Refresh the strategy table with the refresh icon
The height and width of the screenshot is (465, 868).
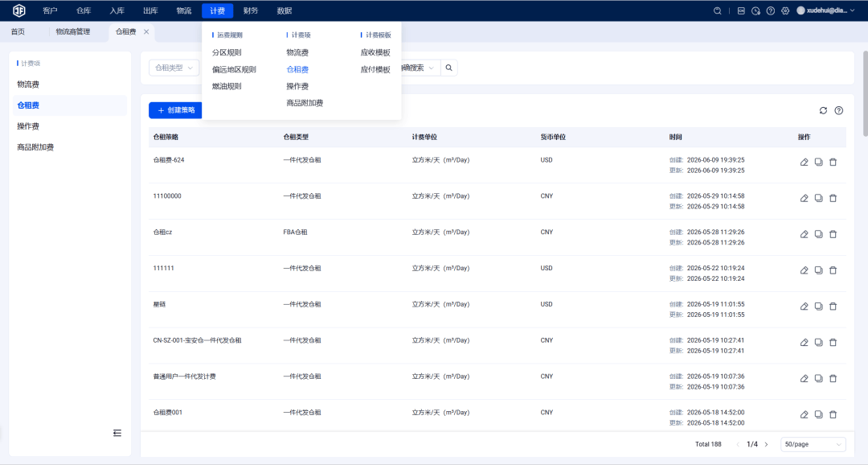tap(823, 110)
